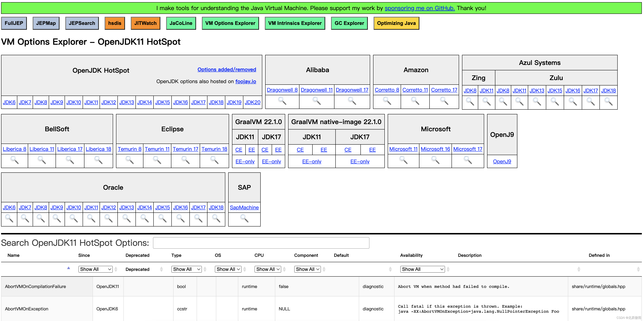Open the Type filter dropdown

point(187,269)
